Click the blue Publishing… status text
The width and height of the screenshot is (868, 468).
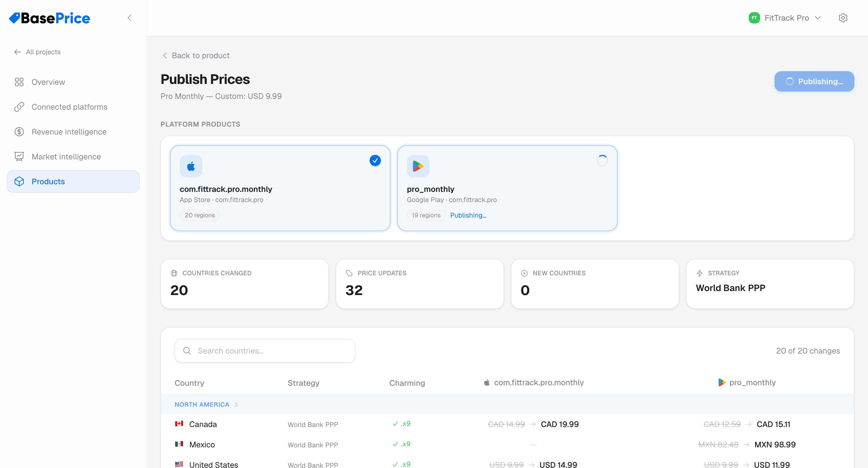click(x=468, y=215)
